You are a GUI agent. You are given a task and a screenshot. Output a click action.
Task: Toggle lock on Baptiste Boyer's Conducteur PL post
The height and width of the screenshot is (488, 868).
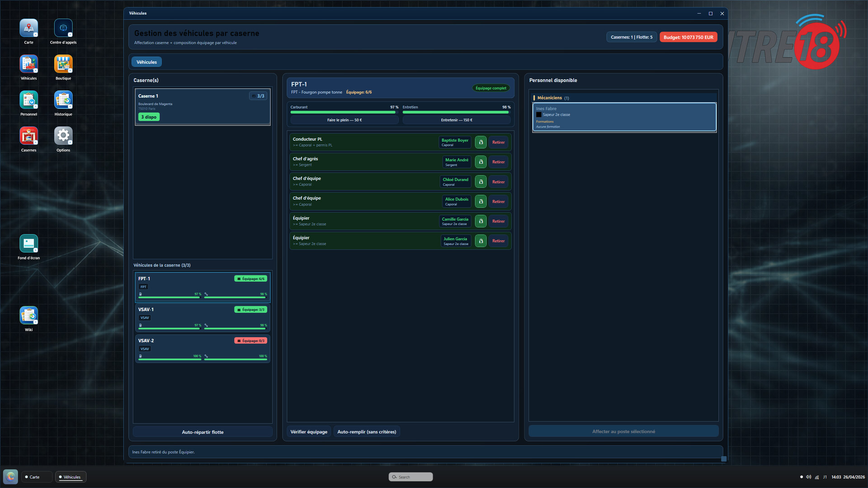point(481,142)
